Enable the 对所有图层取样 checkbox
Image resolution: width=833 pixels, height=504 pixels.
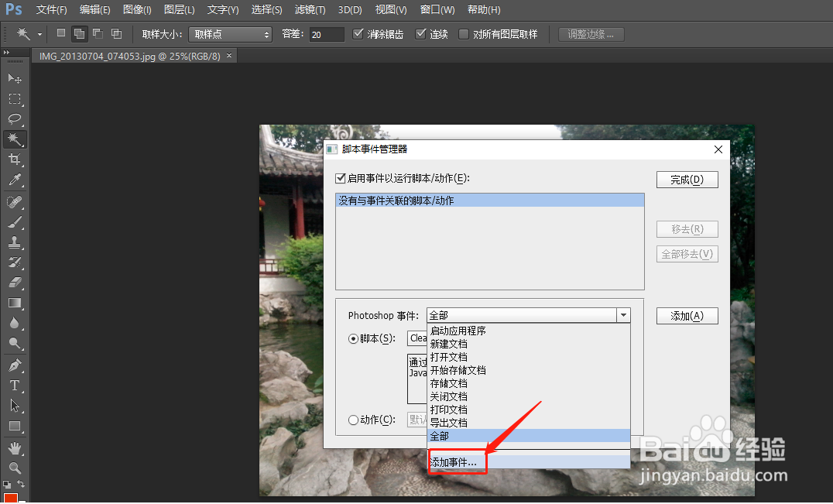pyautogui.click(x=462, y=33)
